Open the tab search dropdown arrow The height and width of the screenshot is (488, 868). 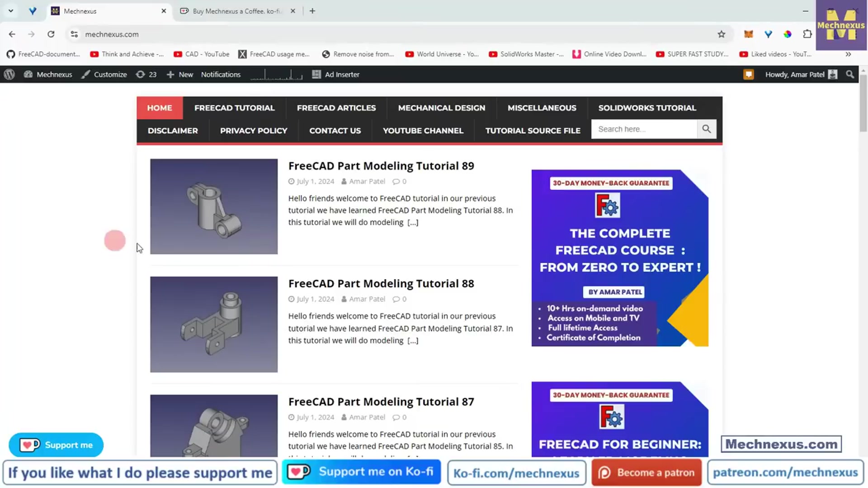11,11
